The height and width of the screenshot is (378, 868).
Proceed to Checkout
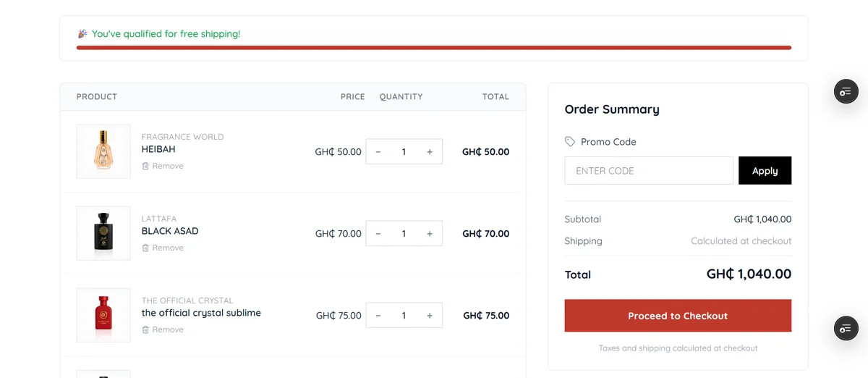point(678,316)
